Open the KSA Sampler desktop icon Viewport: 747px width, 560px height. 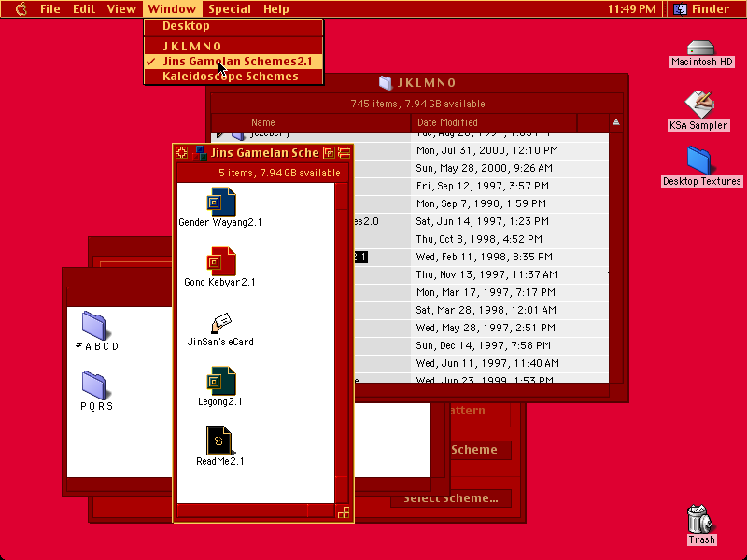(698, 105)
